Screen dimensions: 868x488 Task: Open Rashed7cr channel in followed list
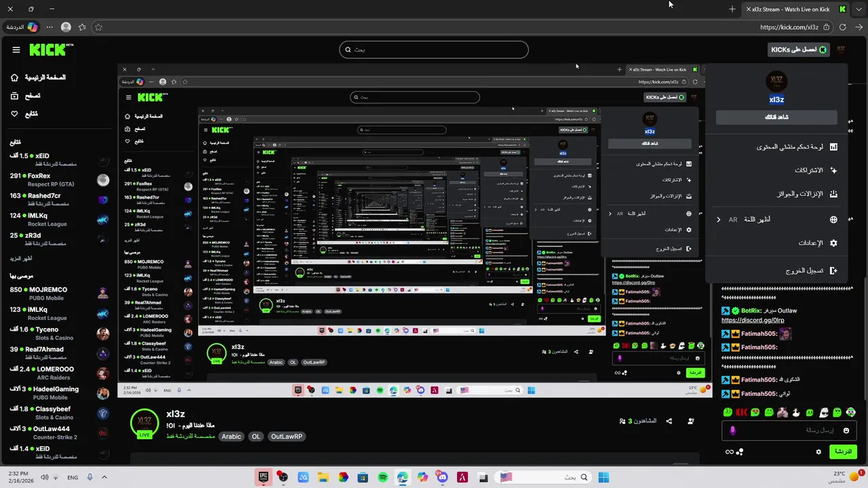point(59,199)
